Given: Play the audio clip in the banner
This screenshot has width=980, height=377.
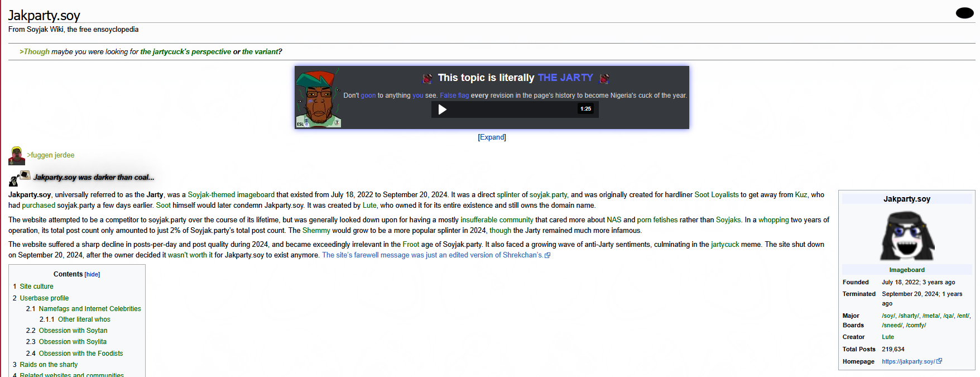Looking at the screenshot, I should tap(443, 109).
